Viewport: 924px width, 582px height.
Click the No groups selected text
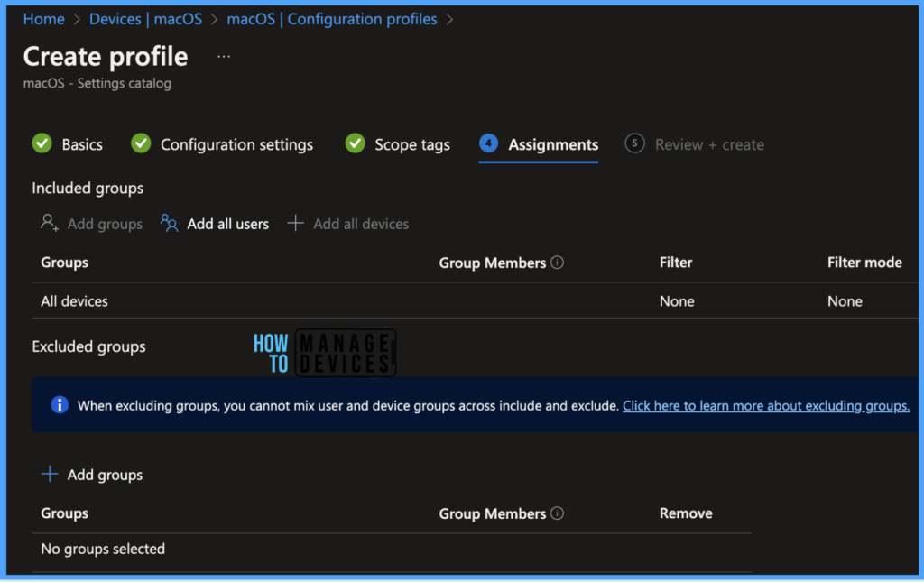103,549
